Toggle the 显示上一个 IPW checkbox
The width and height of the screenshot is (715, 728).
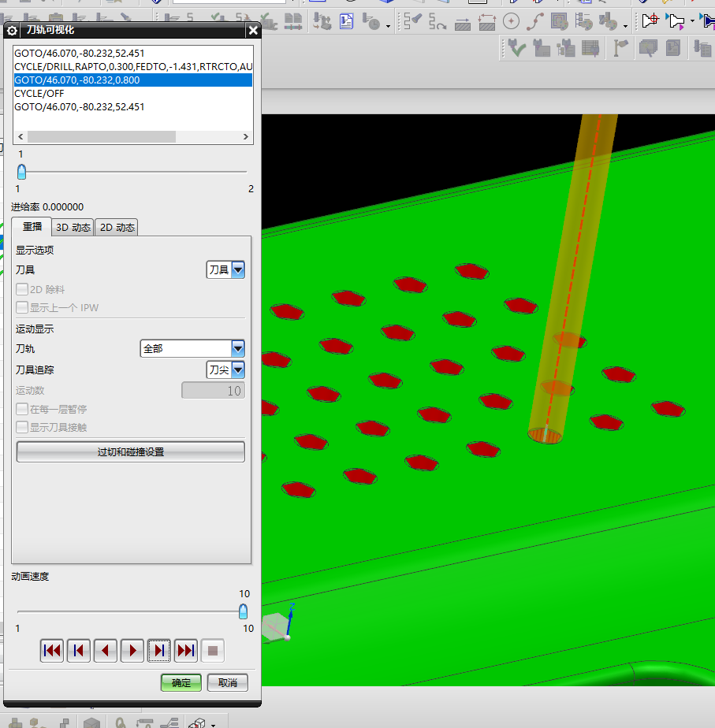(x=22, y=307)
